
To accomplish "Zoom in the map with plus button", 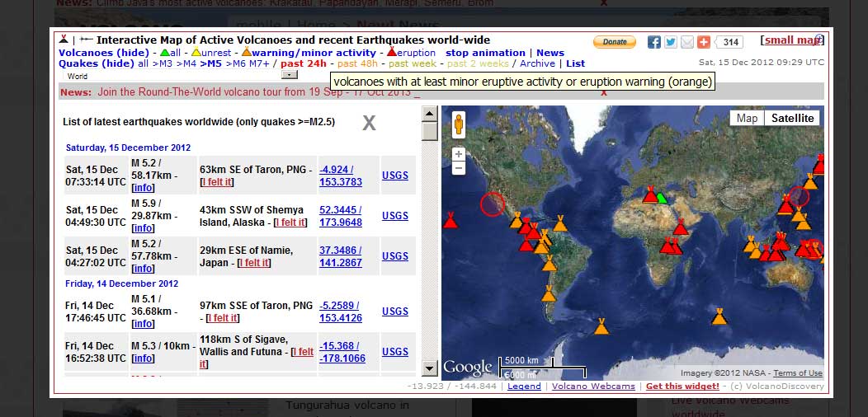I will pos(459,154).
